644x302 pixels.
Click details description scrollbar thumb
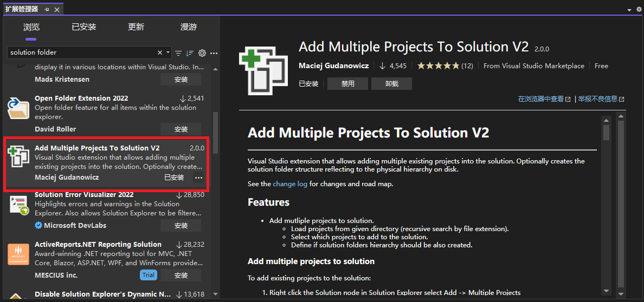coord(606,133)
